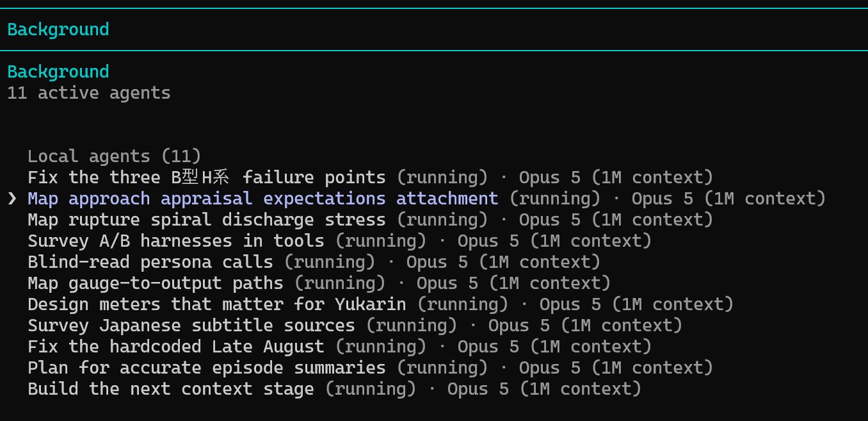
Task: Click the selection arrow beside Map approach appraisal
Action: [12, 199]
